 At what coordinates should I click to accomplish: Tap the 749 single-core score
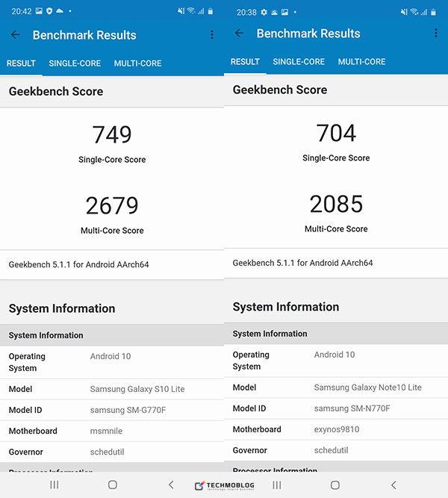(x=112, y=134)
